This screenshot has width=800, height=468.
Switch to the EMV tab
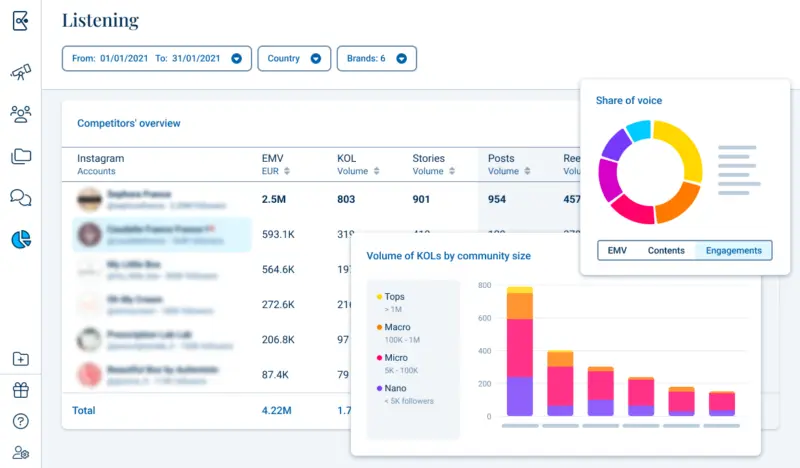click(617, 251)
